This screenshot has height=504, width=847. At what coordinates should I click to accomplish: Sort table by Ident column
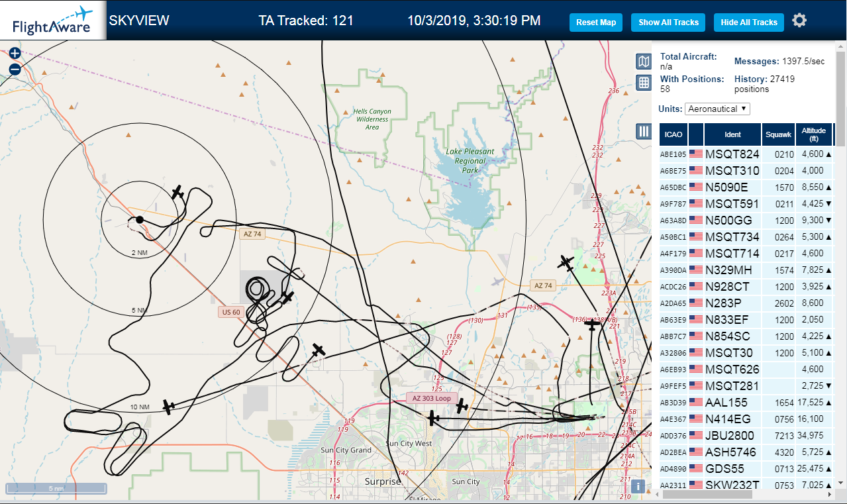(732, 134)
